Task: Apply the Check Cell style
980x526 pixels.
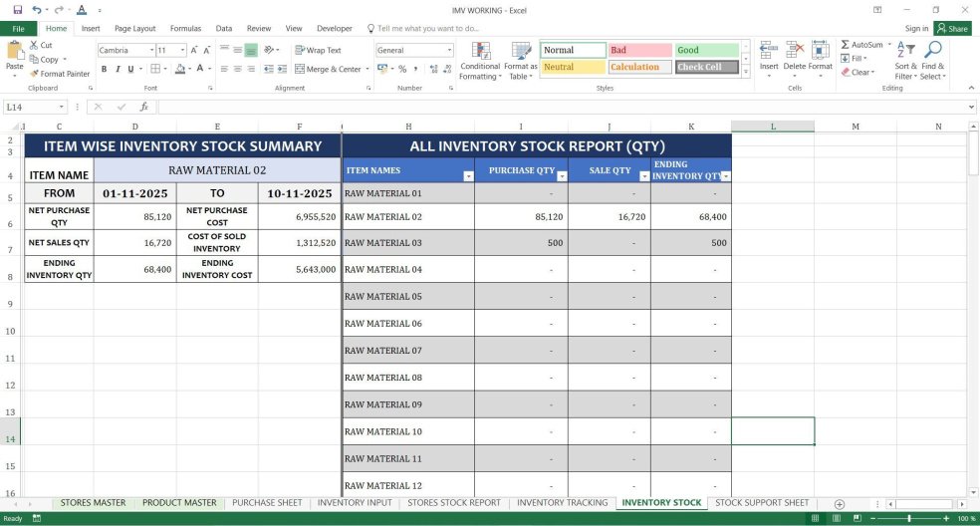Action: tap(707, 67)
